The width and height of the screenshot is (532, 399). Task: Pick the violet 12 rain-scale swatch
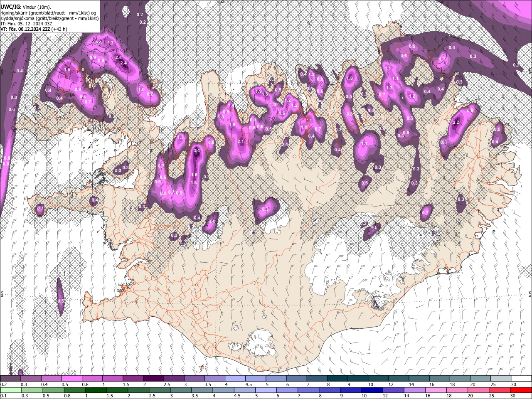[x=393, y=390]
